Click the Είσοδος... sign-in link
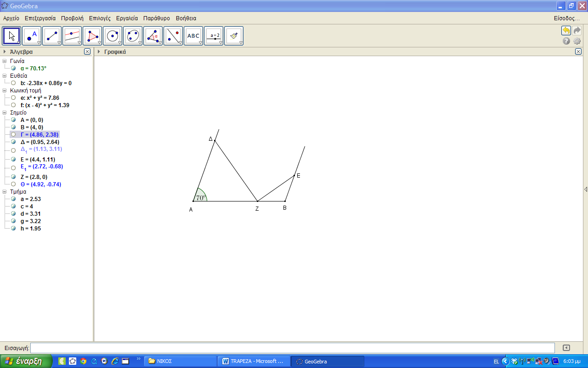 (567, 18)
